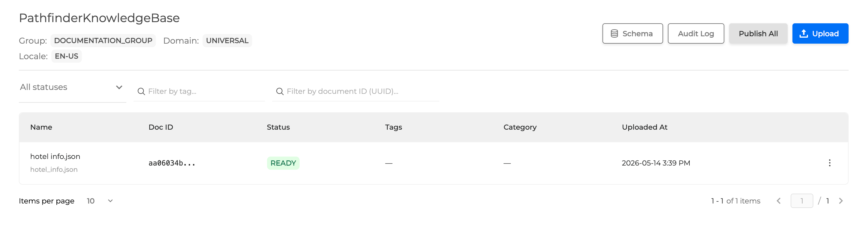Click the Name column header
Image resolution: width=868 pixels, height=245 pixels.
(x=41, y=127)
